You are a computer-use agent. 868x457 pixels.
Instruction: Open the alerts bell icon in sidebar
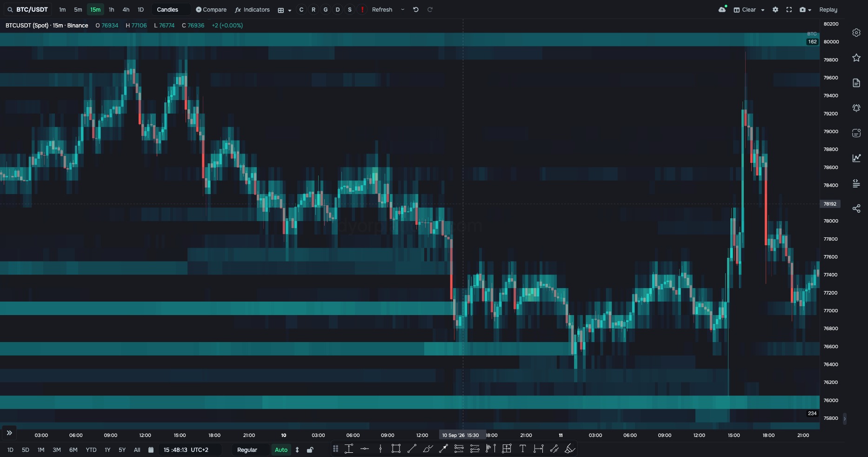coord(856,108)
